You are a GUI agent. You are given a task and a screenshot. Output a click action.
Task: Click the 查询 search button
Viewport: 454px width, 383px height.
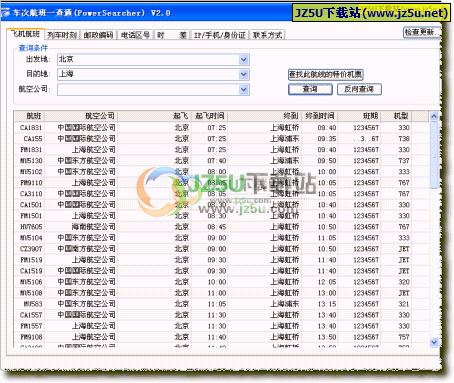(x=310, y=89)
